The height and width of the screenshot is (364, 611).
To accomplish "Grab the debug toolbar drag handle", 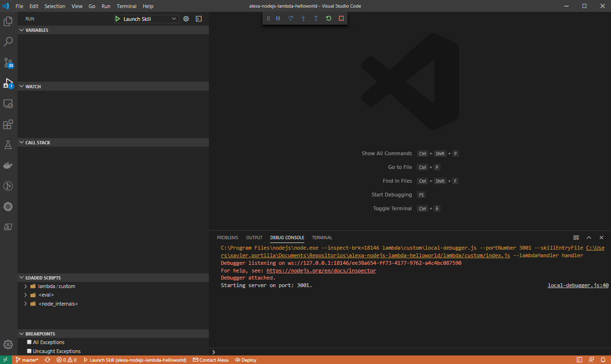I will point(268,19).
